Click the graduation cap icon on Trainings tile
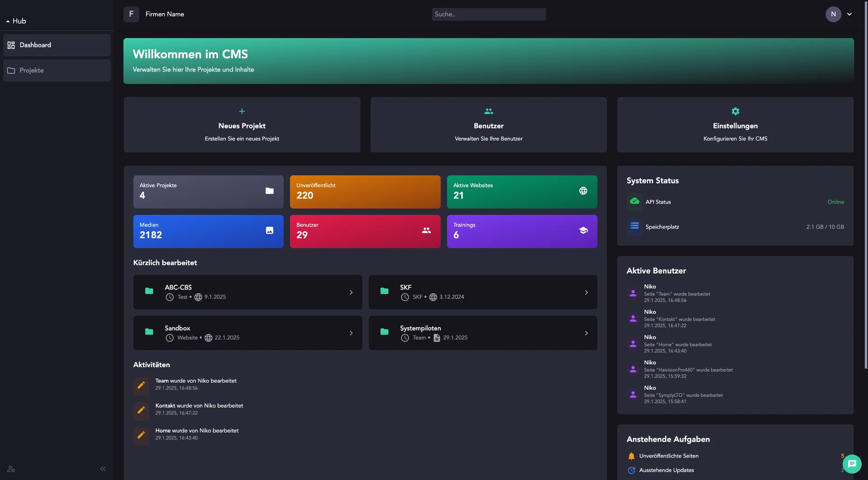This screenshot has height=480, width=868. point(583,231)
